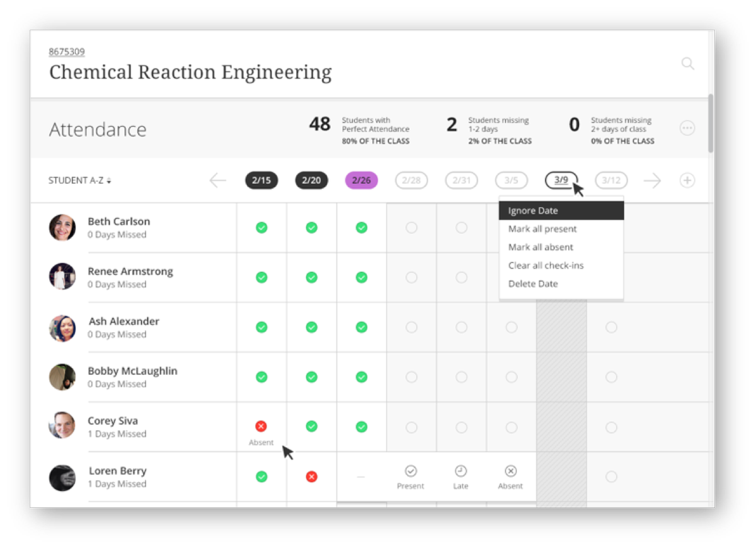Go to next dates with right arrow
This screenshot has width=756, height=549.
click(653, 181)
